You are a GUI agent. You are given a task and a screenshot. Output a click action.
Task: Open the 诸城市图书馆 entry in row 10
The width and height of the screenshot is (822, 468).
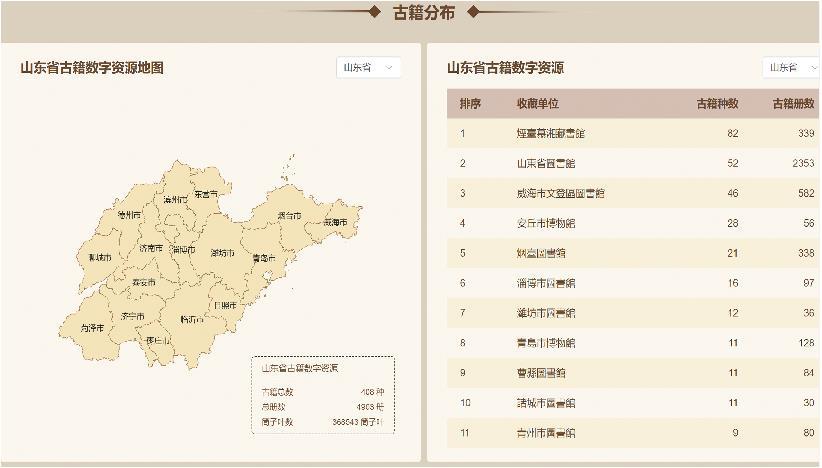[546, 403]
